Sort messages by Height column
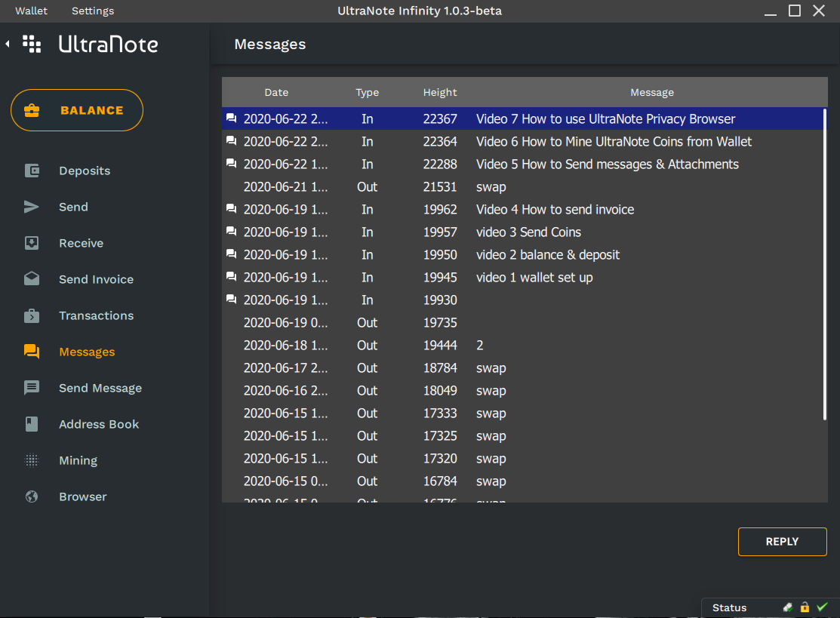The height and width of the screenshot is (618, 840). point(440,92)
